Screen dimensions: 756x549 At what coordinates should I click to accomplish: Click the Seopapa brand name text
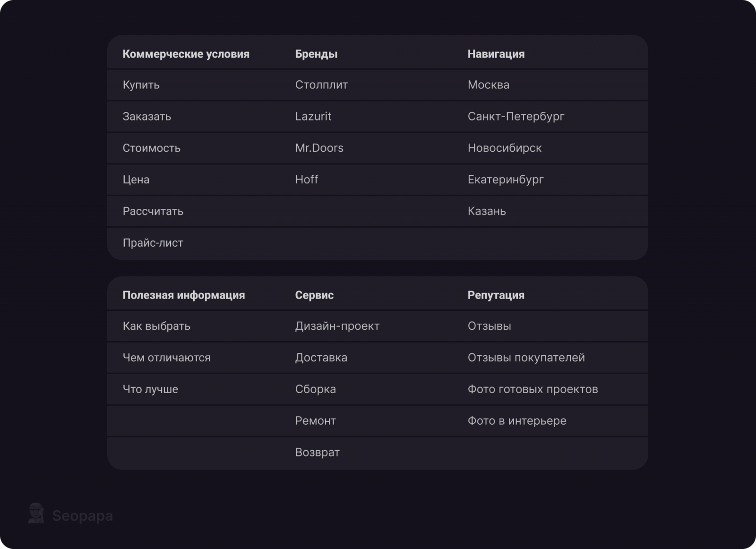82,515
